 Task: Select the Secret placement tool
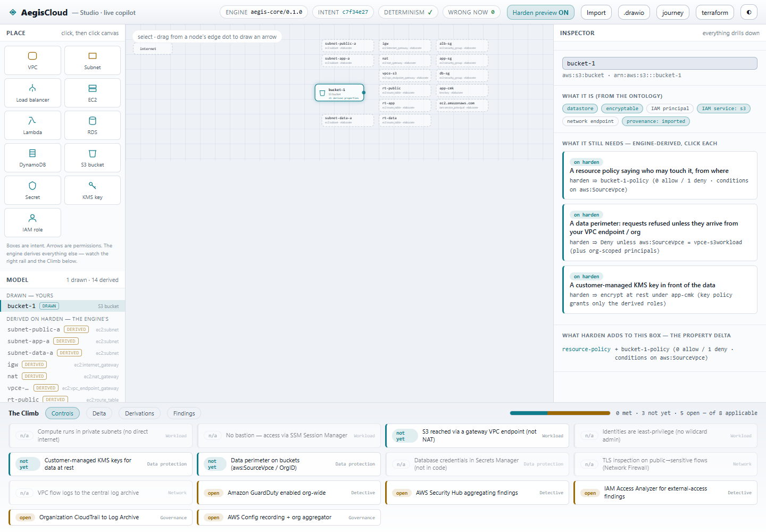click(32, 190)
